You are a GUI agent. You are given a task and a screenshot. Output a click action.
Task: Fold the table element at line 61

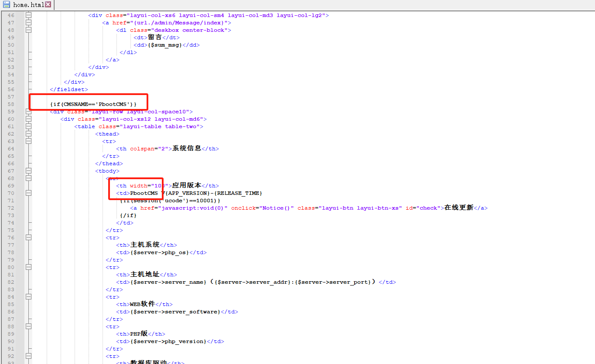click(x=28, y=126)
